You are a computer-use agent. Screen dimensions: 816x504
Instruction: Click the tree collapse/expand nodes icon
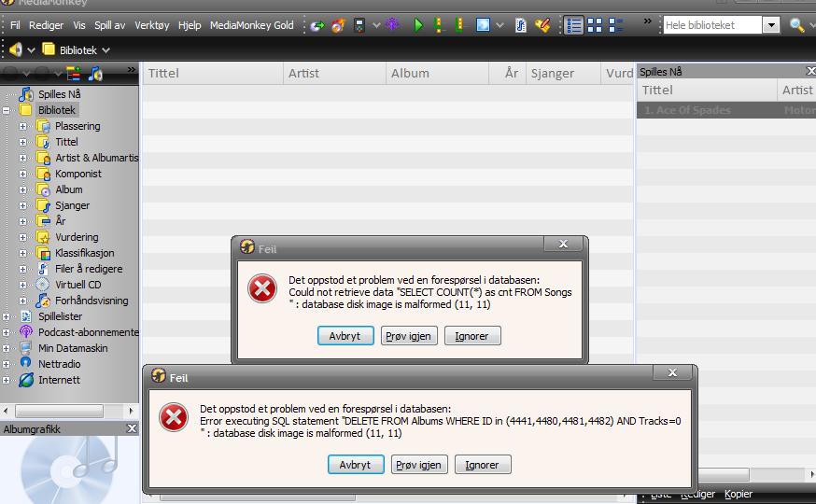point(74,74)
